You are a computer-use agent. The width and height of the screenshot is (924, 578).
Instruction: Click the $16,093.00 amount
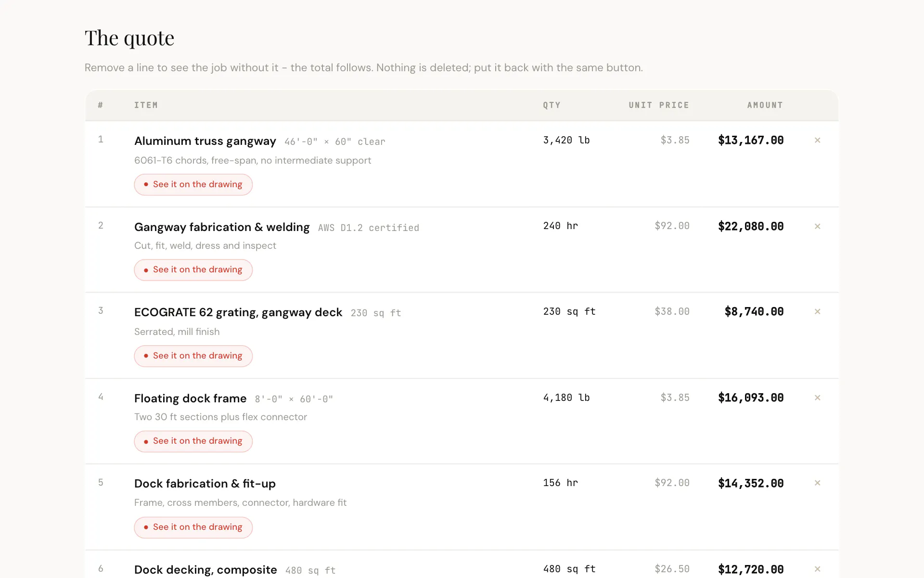751,398
